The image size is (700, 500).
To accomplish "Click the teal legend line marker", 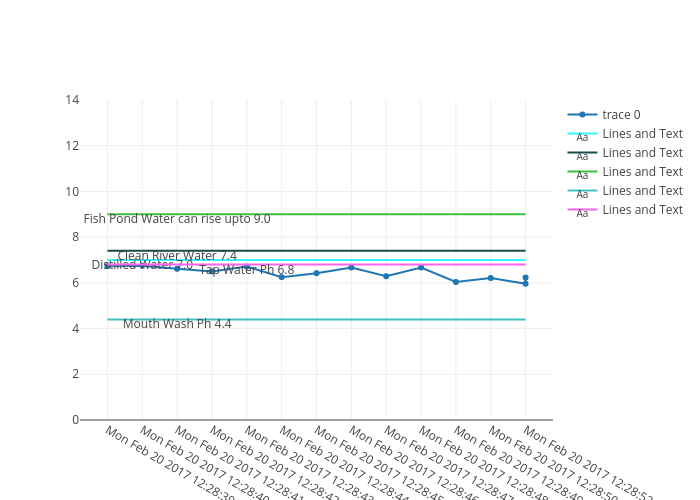I will pos(582,191).
